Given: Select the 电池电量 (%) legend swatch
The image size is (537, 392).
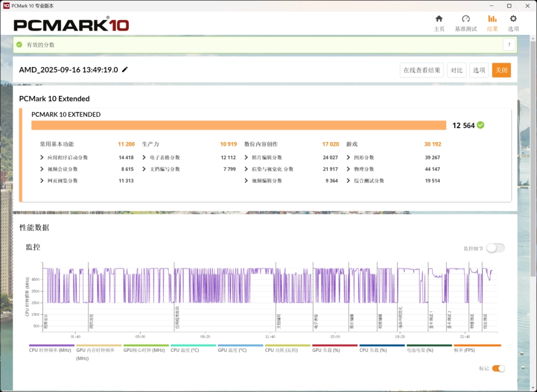Looking at the screenshot, I should tap(429, 345).
